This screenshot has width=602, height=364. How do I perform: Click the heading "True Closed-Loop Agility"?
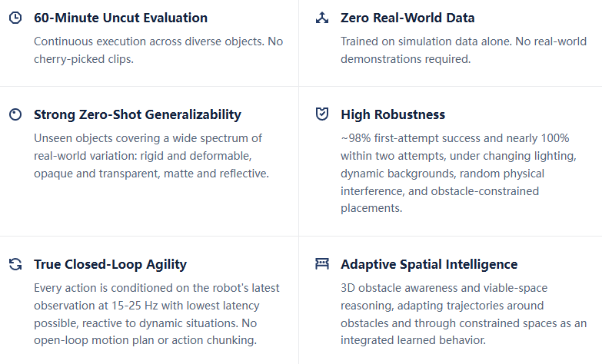click(110, 264)
